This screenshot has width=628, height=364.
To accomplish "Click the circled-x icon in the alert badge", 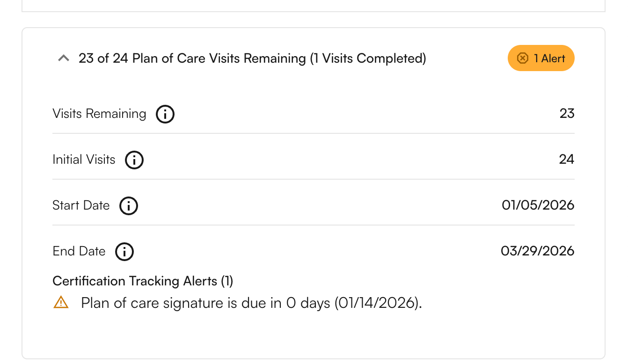I will (x=523, y=58).
